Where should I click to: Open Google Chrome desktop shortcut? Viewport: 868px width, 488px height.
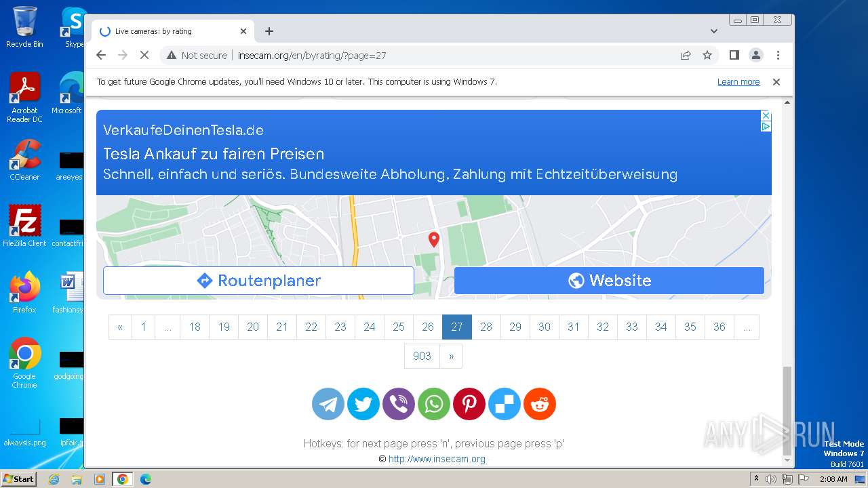click(24, 363)
